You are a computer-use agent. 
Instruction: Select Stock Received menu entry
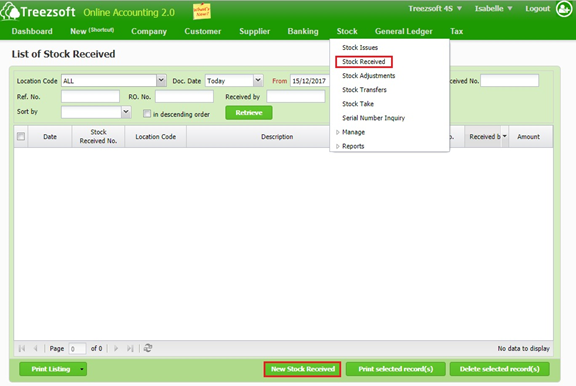[x=364, y=62]
